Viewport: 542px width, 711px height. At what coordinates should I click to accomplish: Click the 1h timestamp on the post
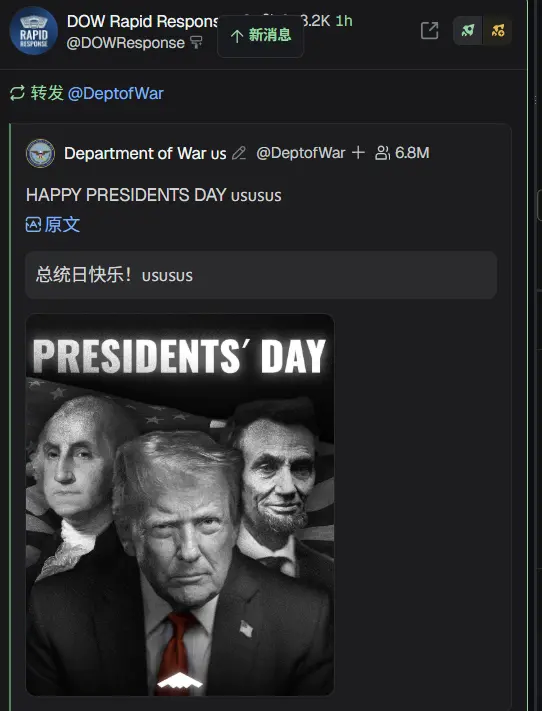point(344,21)
